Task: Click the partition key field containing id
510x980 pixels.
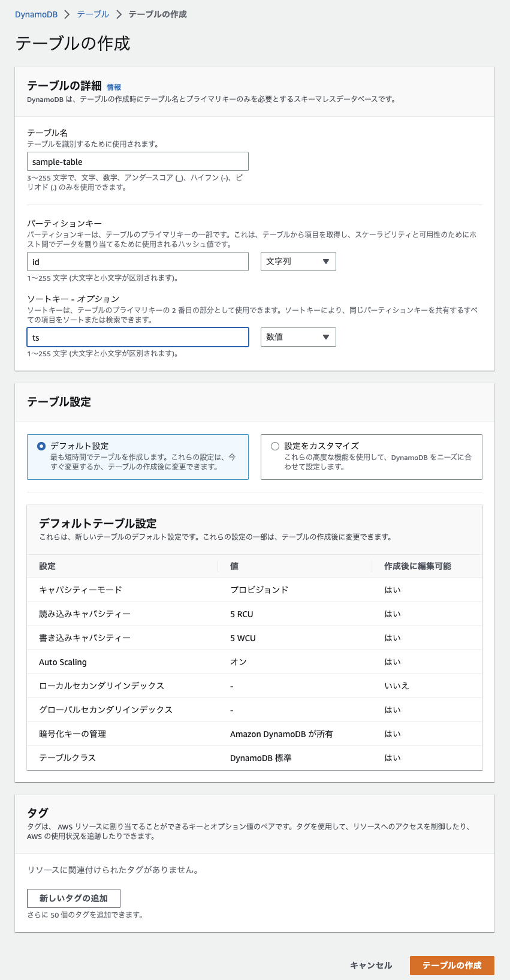Action: click(138, 261)
